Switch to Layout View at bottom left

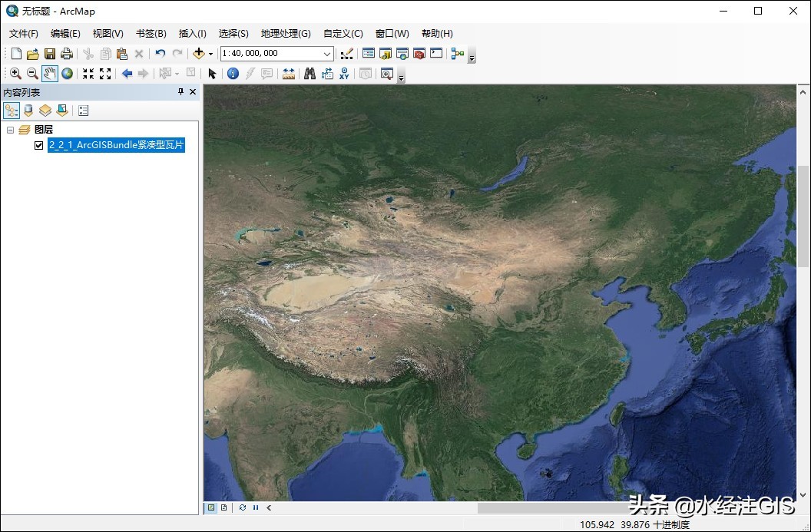click(x=223, y=507)
